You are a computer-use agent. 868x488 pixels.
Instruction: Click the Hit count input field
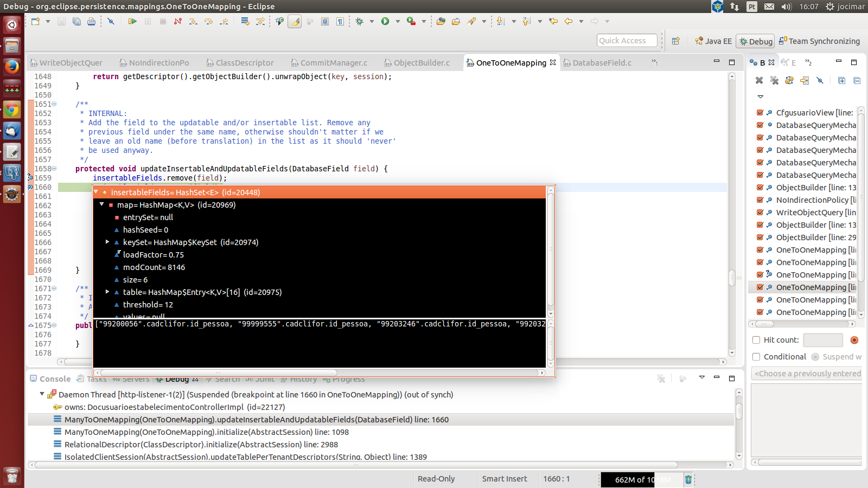pos(822,340)
